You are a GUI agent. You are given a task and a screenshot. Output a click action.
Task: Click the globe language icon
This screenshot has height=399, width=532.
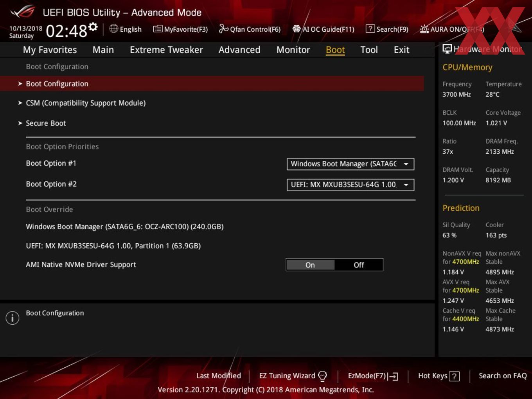tap(114, 29)
